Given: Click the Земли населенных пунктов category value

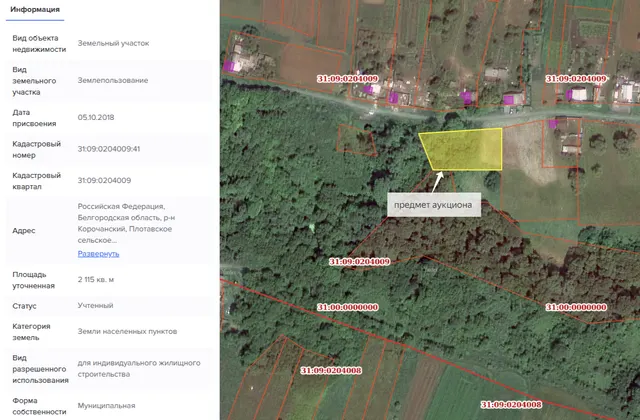Looking at the screenshot, I should [127, 331].
